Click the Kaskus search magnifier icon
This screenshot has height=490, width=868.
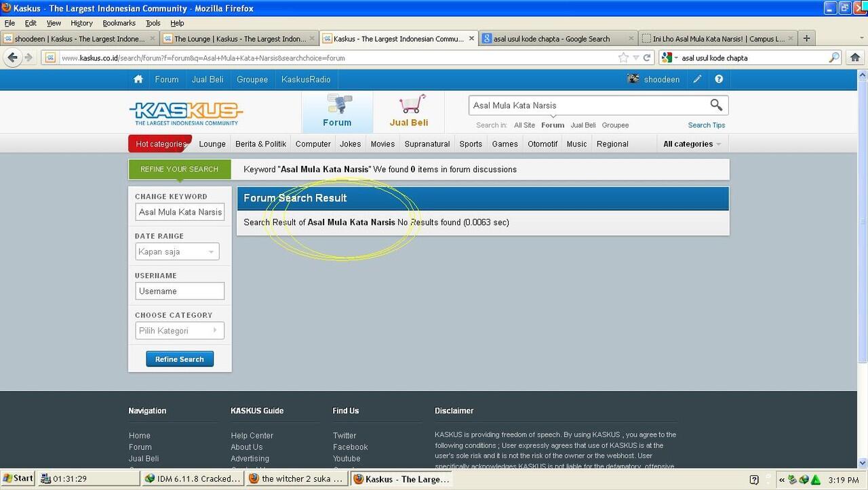click(x=716, y=105)
